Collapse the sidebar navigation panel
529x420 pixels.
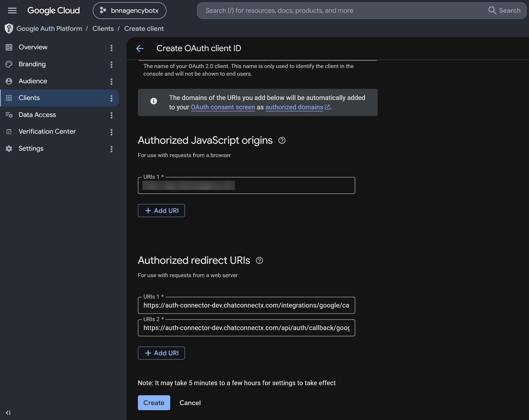tap(8, 413)
